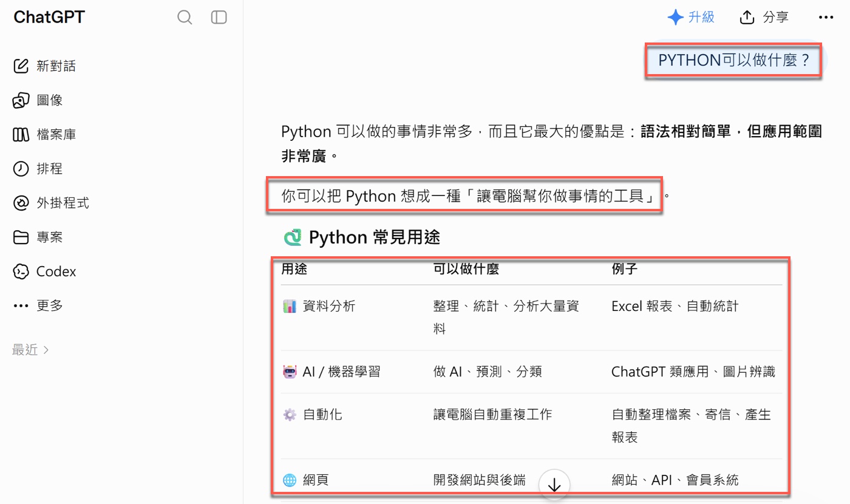
Task: Open Codex label in the sidebar
Action: 56,271
